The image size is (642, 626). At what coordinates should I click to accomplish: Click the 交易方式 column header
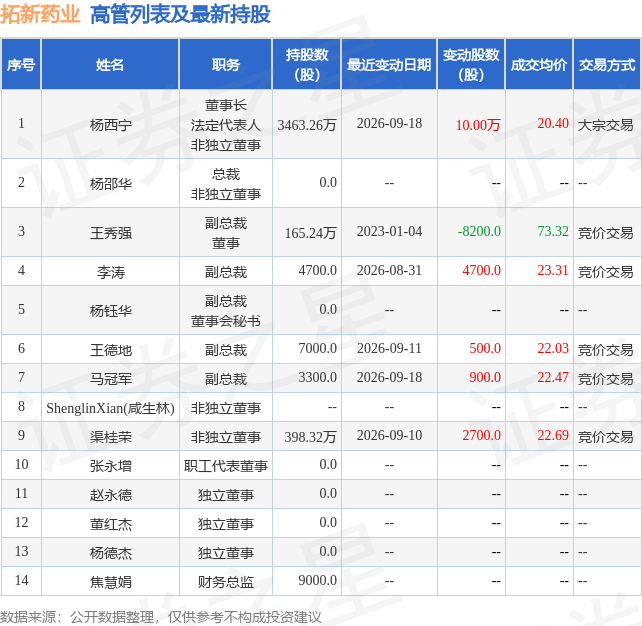[607, 65]
